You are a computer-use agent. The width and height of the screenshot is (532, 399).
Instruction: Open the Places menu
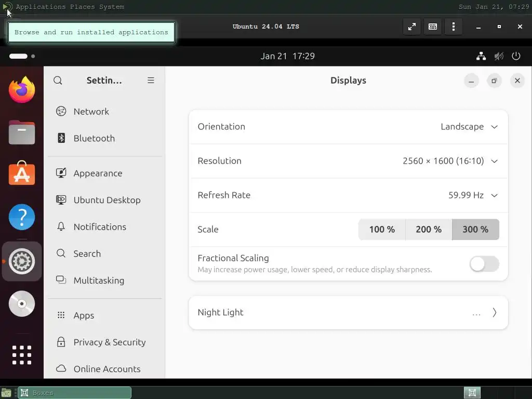tap(83, 7)
